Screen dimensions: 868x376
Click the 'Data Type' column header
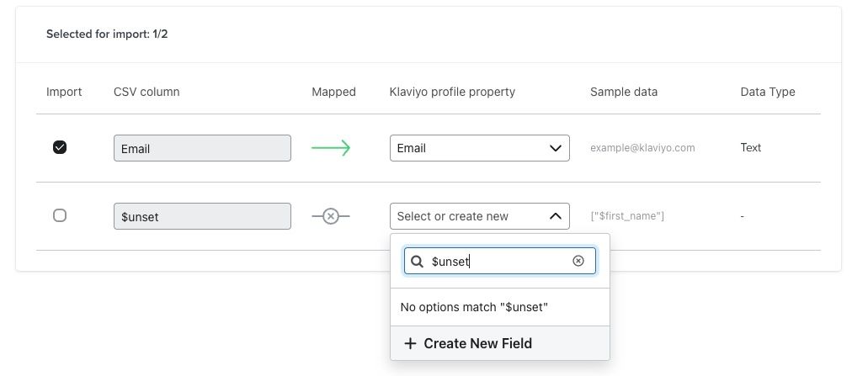768,92
